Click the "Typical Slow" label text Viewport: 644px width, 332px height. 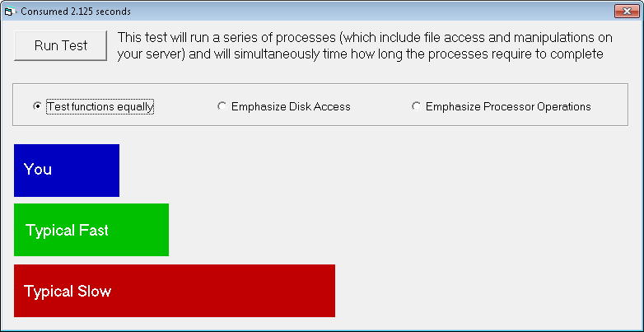point(68,292)
